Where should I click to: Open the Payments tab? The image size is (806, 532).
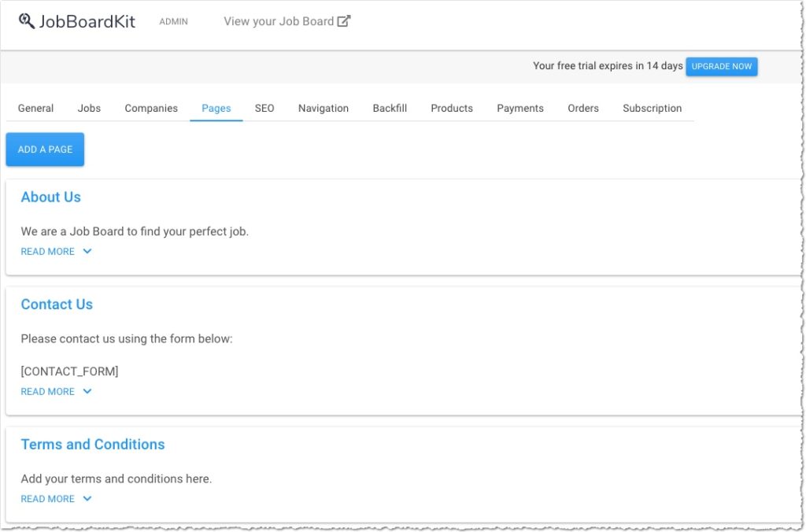[x=520, y=109]
